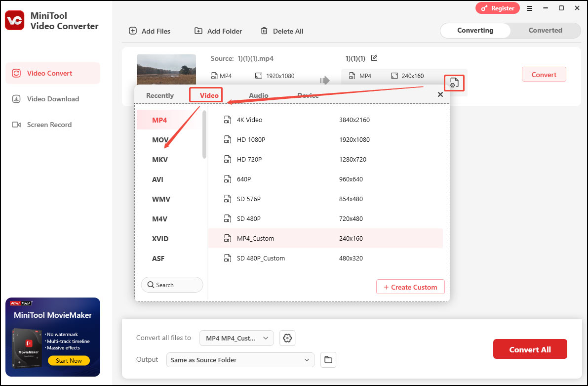
Task: Click the target MP4 format icon
Action: point(352,76)
